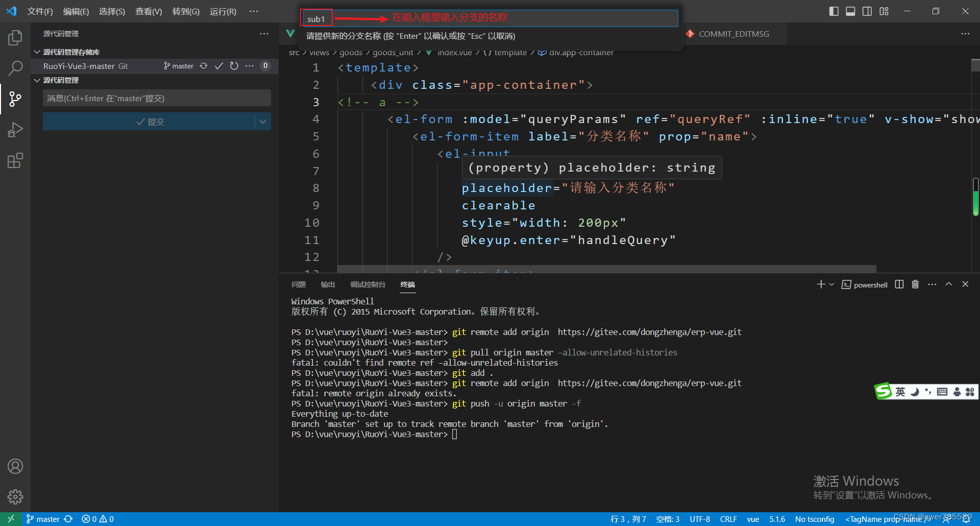Image resolution: width=980 pixels, height=526 pixels.
Task: Toggle the bottom panel layout icon
Action: 850,11
